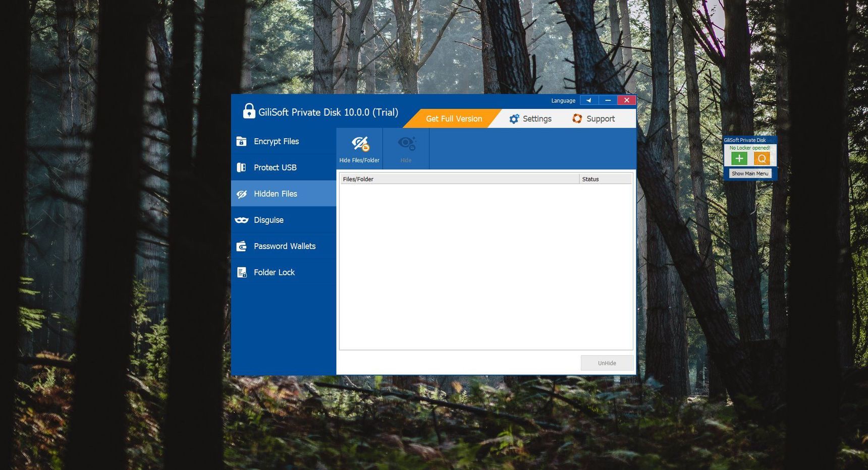Click Show Main Menu in widget

[x=750, y=173]
